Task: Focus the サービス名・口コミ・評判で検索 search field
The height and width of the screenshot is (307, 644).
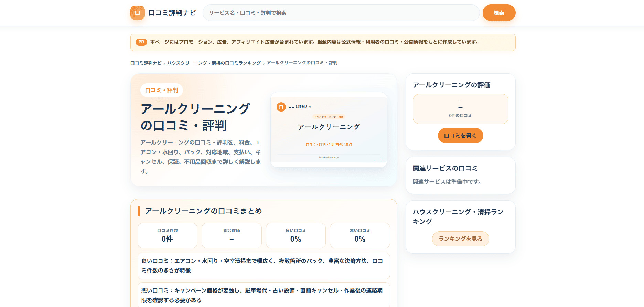Action: click(x=341, y=13)
